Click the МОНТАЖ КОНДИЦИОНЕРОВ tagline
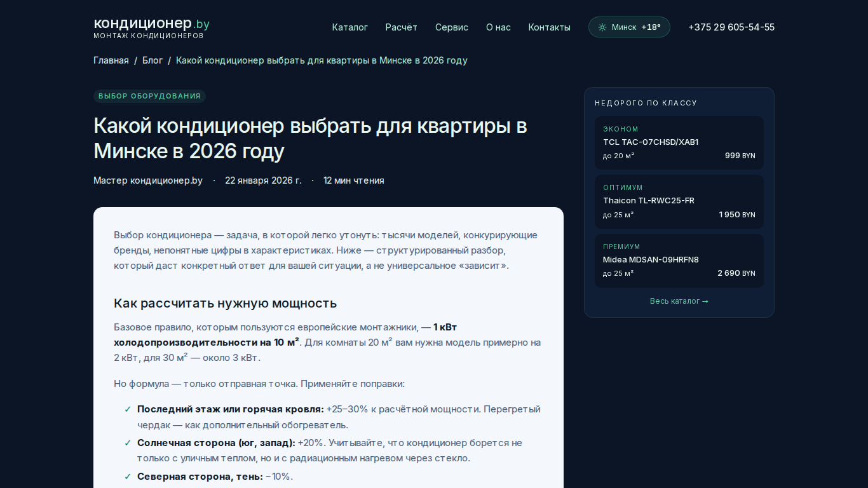 point(149,36)
